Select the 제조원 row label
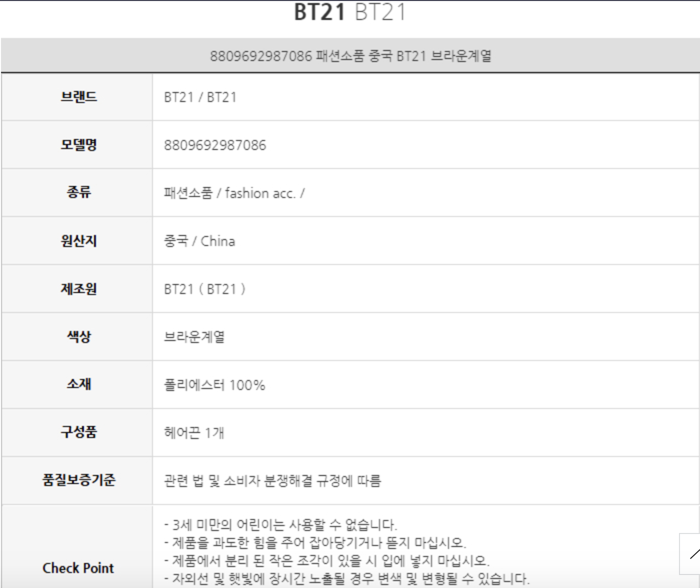 tap(78, 289)
